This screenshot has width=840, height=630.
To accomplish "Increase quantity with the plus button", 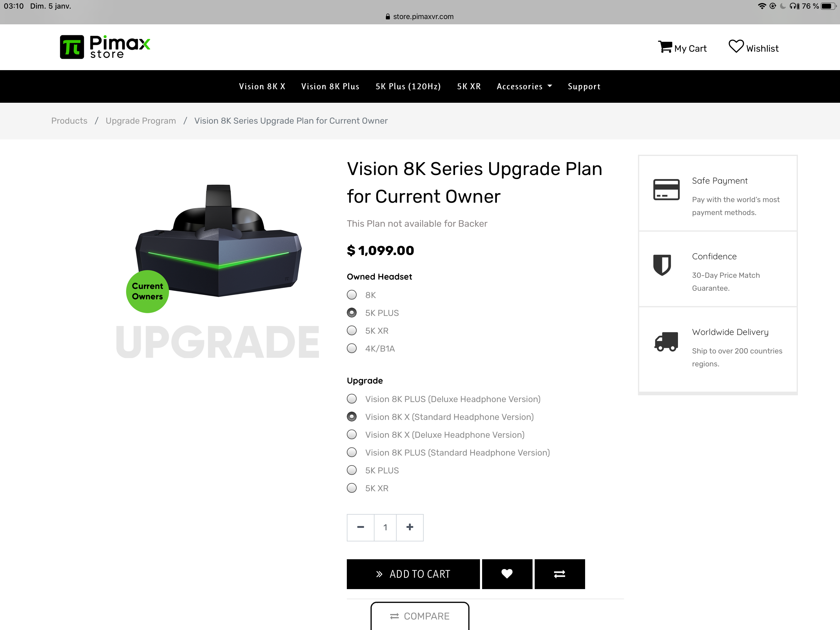I will (410, 527).
